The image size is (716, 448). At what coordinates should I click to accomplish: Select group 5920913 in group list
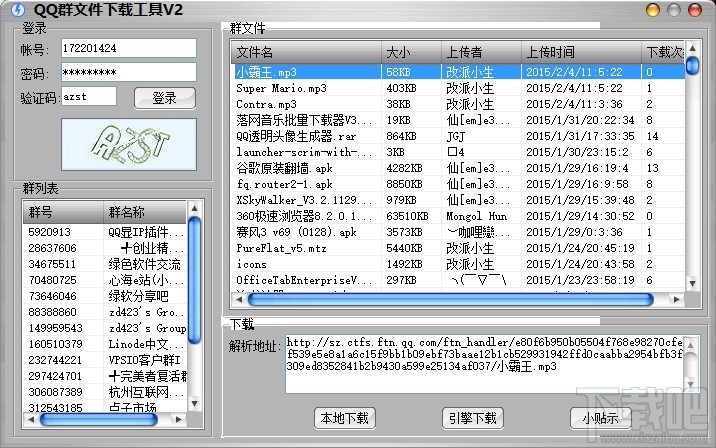point(105,232)
